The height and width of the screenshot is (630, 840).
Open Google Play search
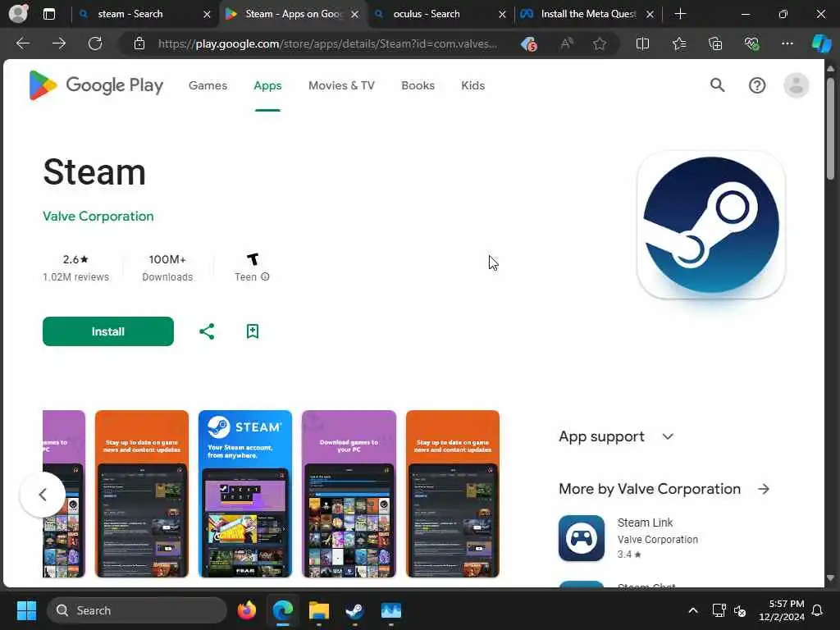tap(717, 85)
